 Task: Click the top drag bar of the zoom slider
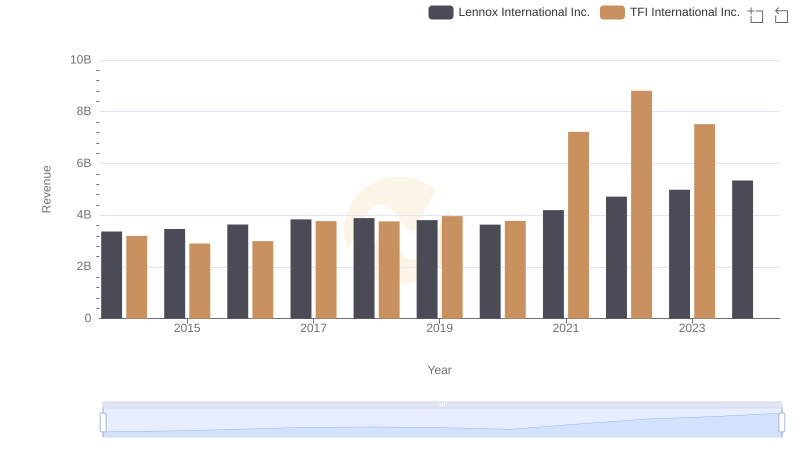tap(442, 404)
